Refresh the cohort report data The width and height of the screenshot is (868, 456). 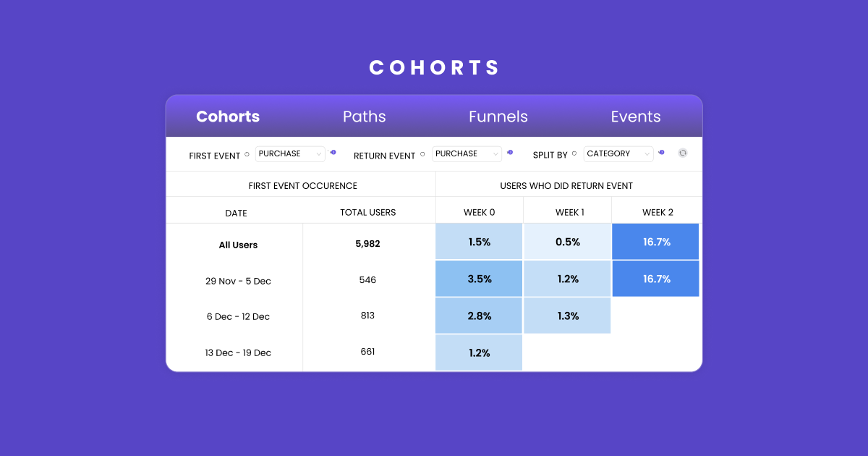pos(683,153)
